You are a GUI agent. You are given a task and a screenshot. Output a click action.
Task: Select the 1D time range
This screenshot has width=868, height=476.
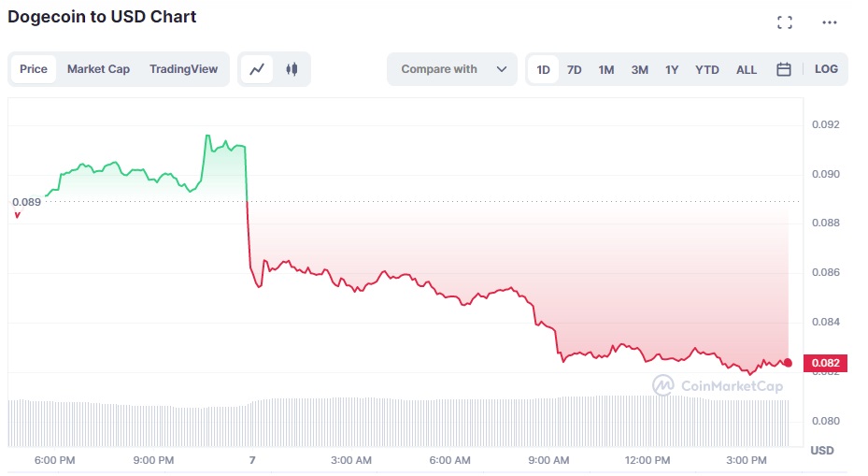(x=543, y=70)
